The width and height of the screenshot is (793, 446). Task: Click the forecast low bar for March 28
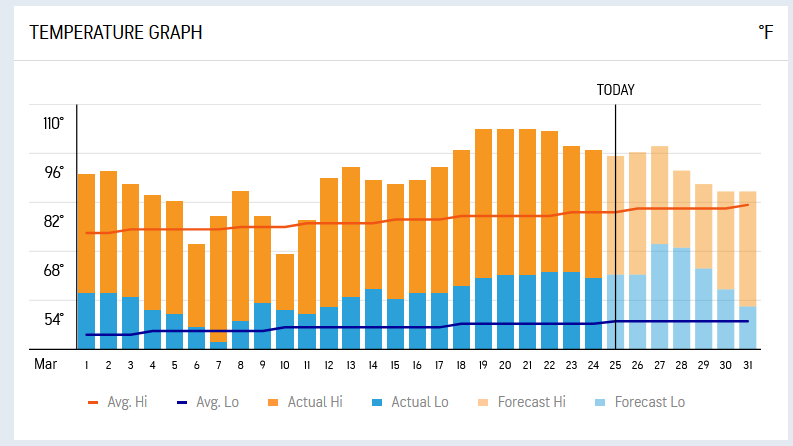click(682, 298)
